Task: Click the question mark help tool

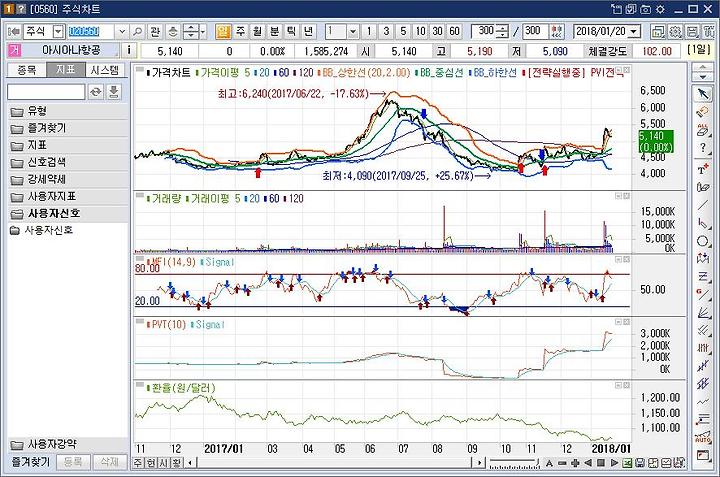Action: coord(703,148)
